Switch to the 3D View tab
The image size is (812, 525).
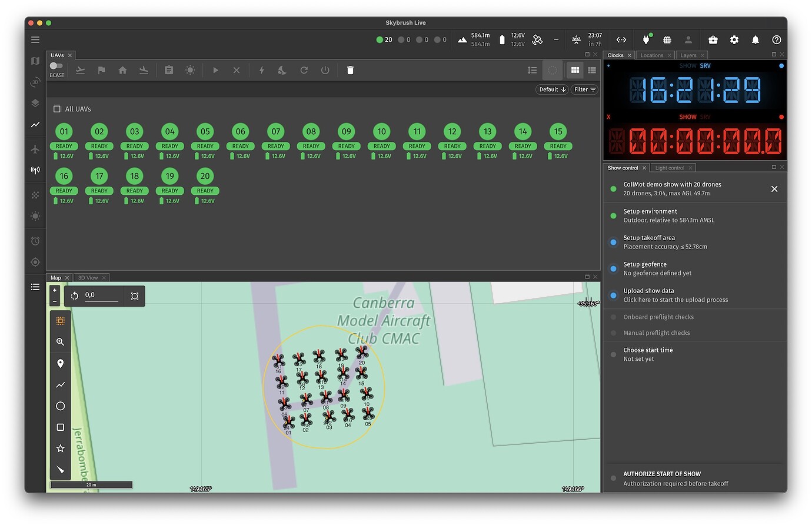click(87, 277)
